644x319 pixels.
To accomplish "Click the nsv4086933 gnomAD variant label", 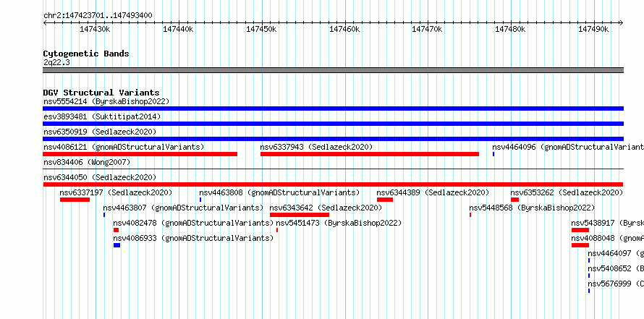I will coord(193,238).
